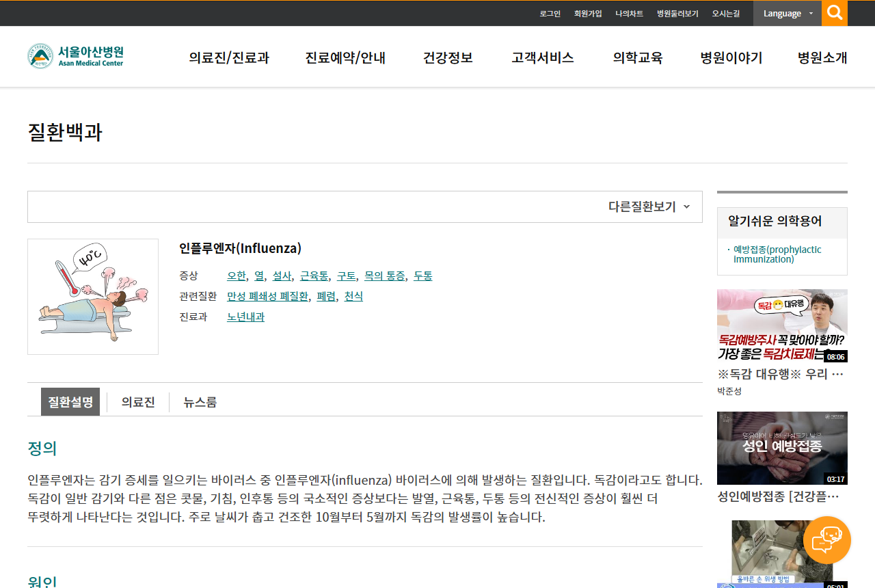Select the 정의 section heading
875x588 pixels.
[42, 449]
